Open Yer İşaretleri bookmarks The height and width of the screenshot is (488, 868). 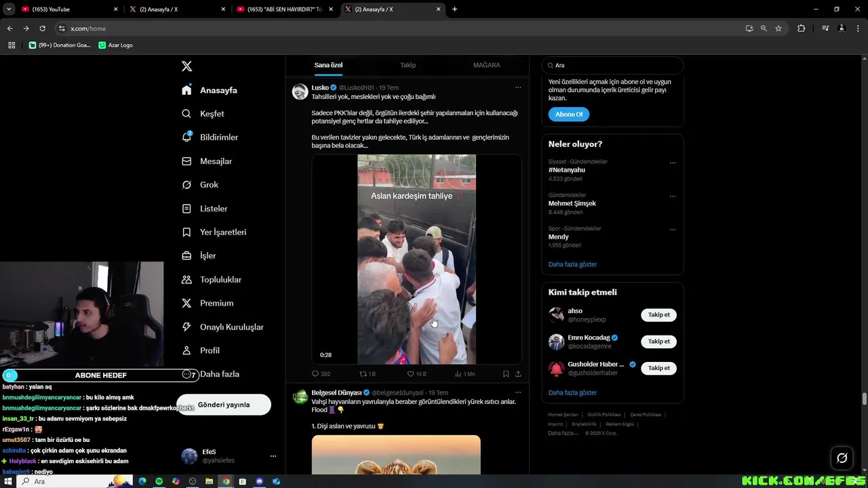pos(214,232)
